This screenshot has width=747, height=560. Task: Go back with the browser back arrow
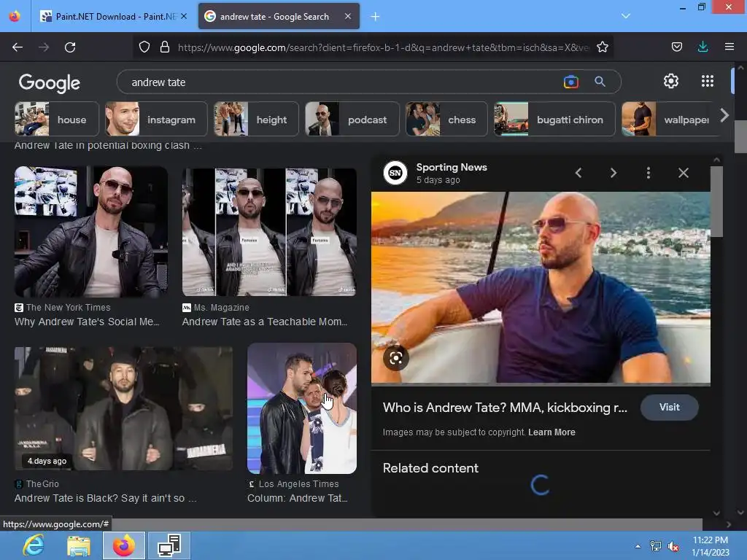pyautogui.click(x=18, y=47)
